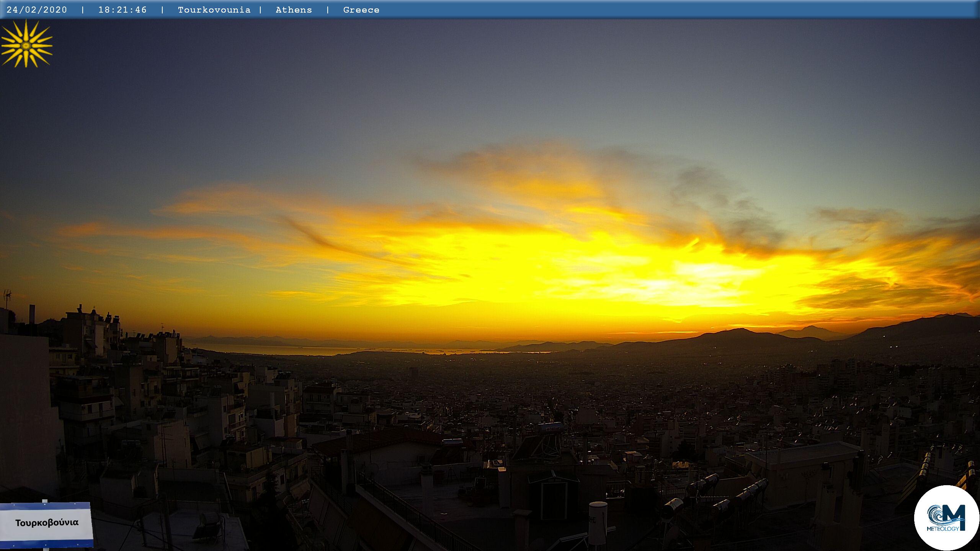The image size is (980, 551).
Task: Click the Greece label in the header
Action: 361,10
